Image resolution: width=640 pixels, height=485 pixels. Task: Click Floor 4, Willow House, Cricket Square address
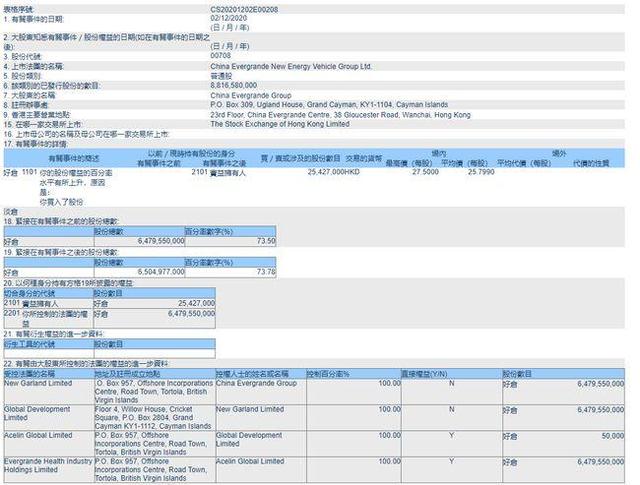[x=153, y=418]
